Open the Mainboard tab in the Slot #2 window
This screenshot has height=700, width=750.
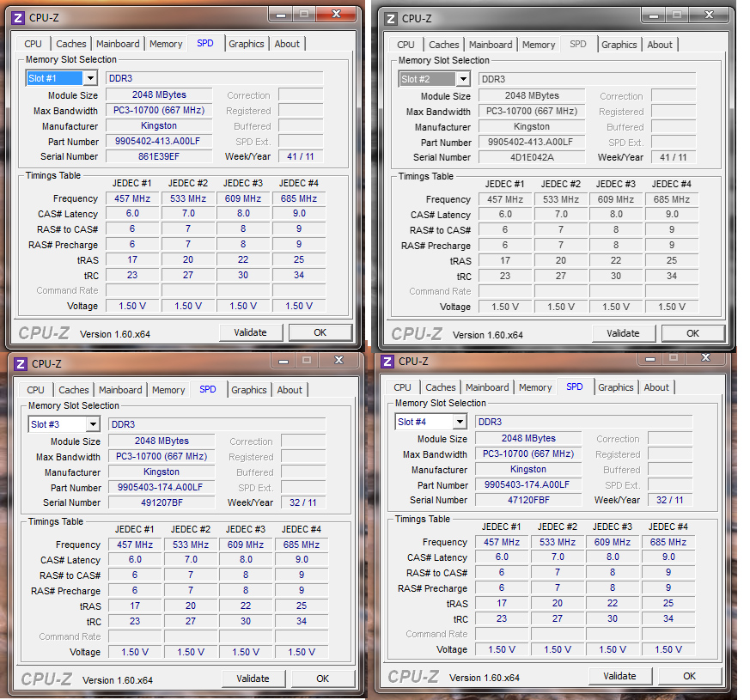click(x=491, y=45)
